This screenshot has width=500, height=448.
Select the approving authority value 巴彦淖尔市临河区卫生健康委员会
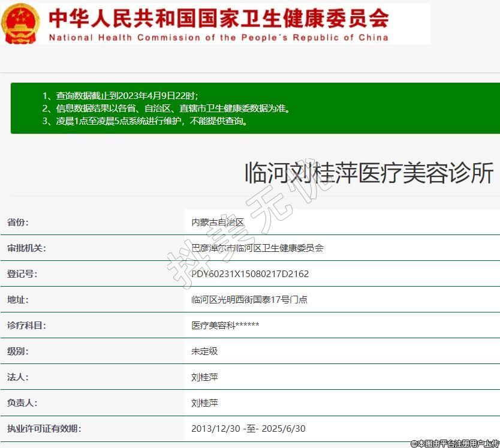(257, 248)
